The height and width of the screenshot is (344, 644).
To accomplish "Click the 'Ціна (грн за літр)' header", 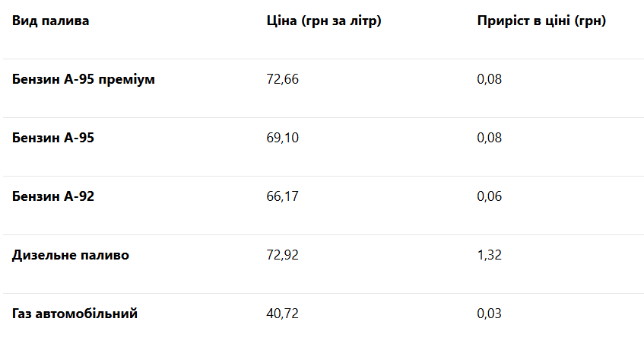I will coord(323,21).
